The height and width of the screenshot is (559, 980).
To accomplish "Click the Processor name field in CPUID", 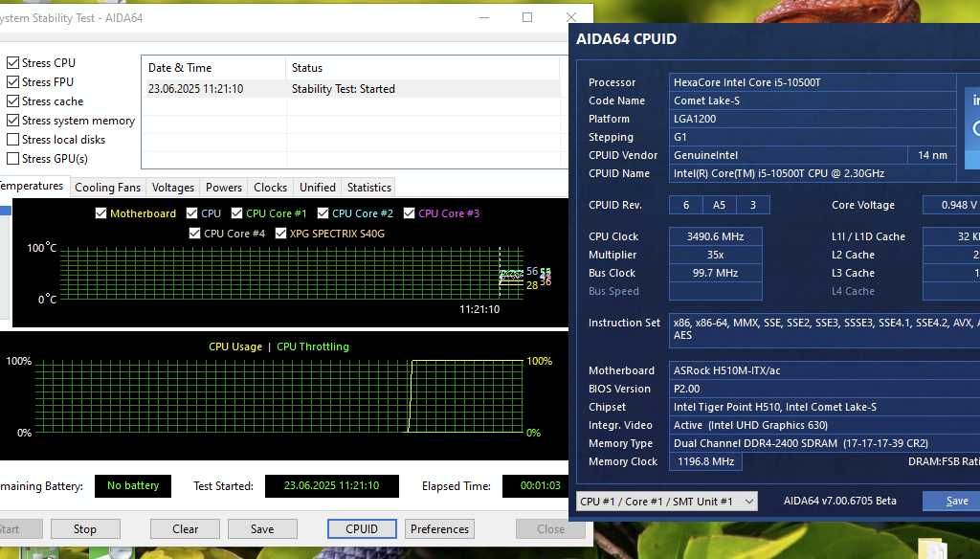I will 813,82.
